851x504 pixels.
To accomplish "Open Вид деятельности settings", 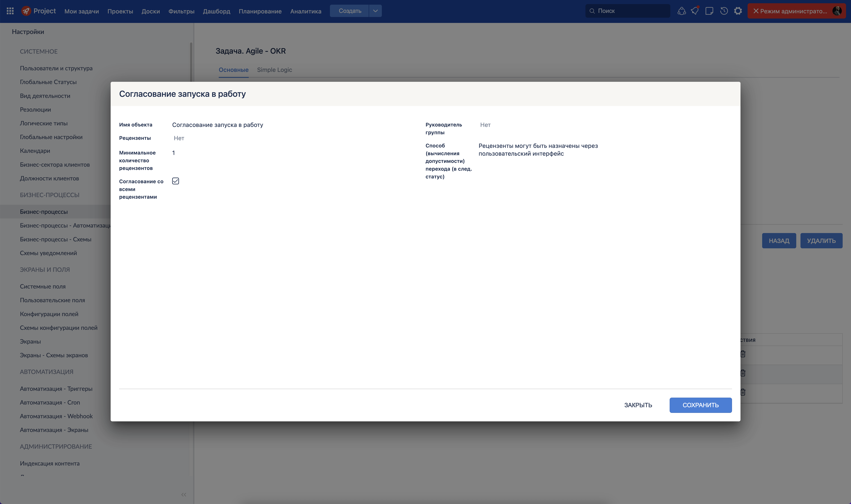I will click(x=45, y=96).
